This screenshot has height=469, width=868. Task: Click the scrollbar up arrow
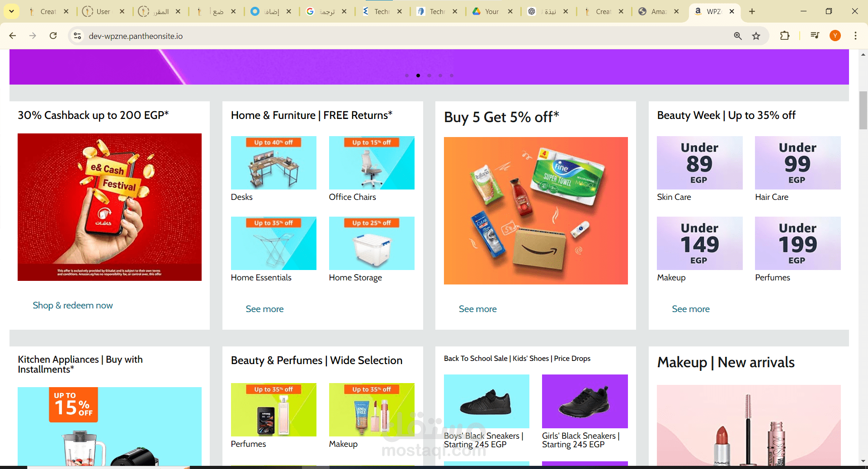tap(863, 54)
